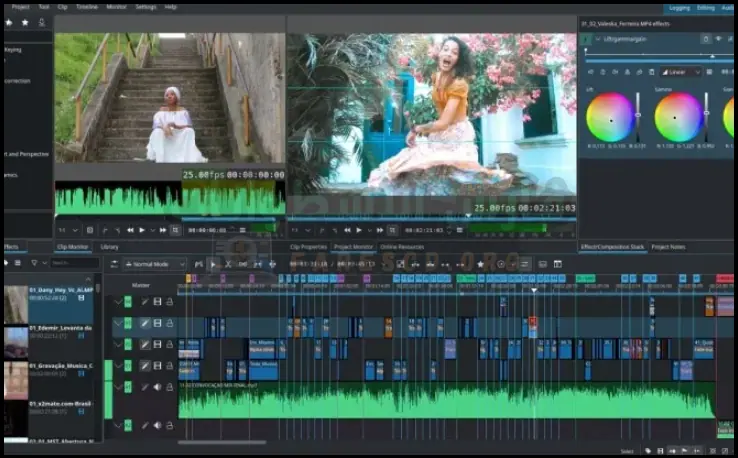
Task: Open the Normal Mode dropdown
Action: pyautogui.click(x=154, y=264)
